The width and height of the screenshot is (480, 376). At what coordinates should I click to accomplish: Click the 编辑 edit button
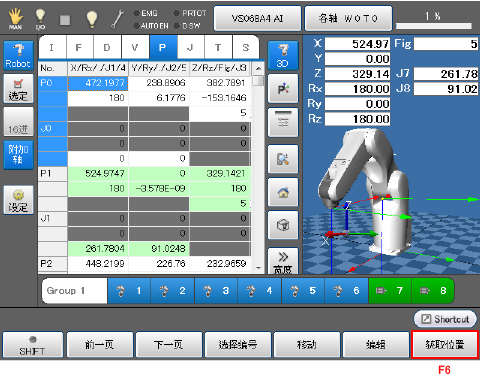376,345
